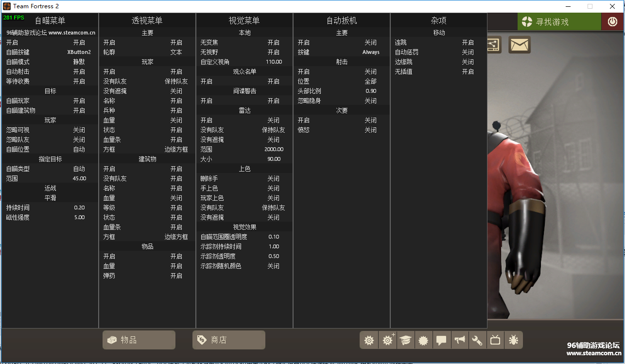The width and height of the screenshot is (625, 364).
Task: Open the envelope mail icon
Action: pyautogui.click(x=520, y=45)
